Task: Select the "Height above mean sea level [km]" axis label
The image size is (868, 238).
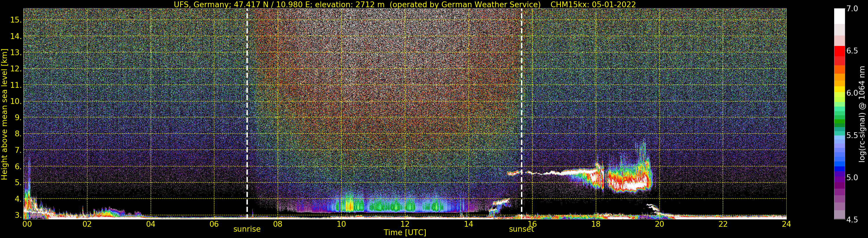Action: (4, 114)
